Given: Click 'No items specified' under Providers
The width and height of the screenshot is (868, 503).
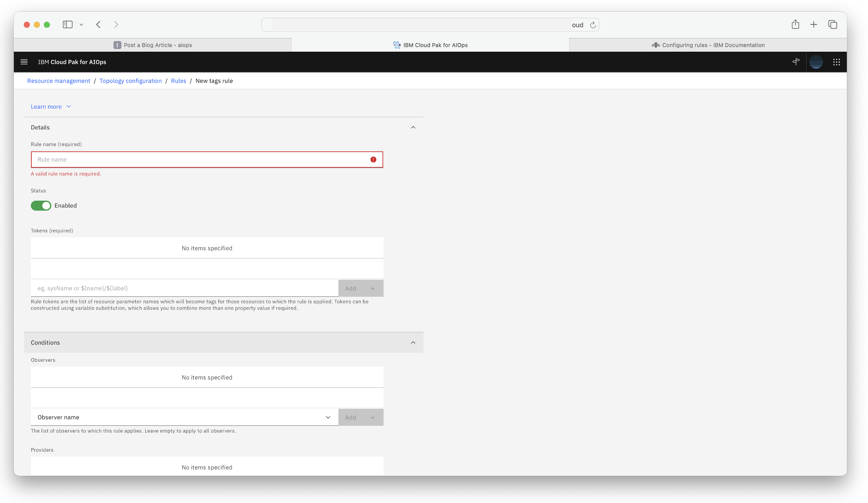Looking at the screenshot, I should click(207, 468).
